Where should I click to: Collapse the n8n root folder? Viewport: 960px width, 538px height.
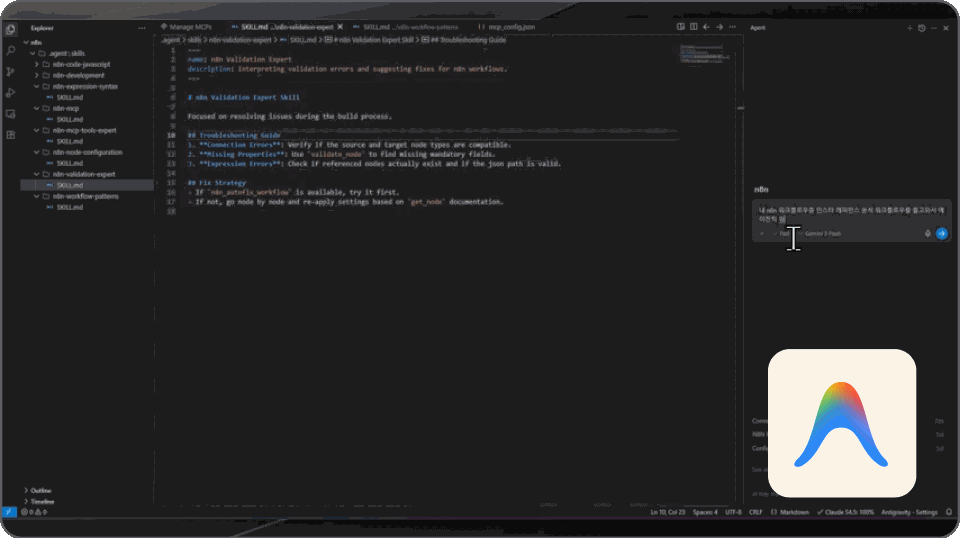(x=26, y=42)
